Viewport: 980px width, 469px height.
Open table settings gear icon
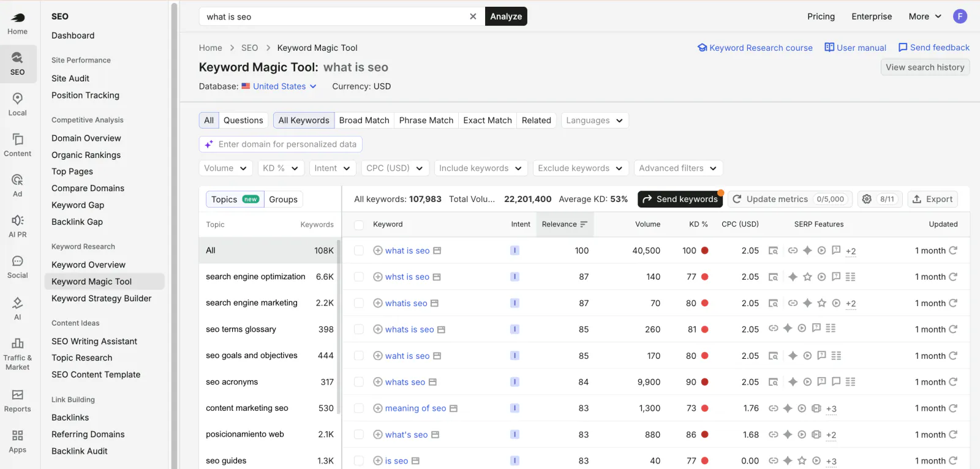coord(867,199)
